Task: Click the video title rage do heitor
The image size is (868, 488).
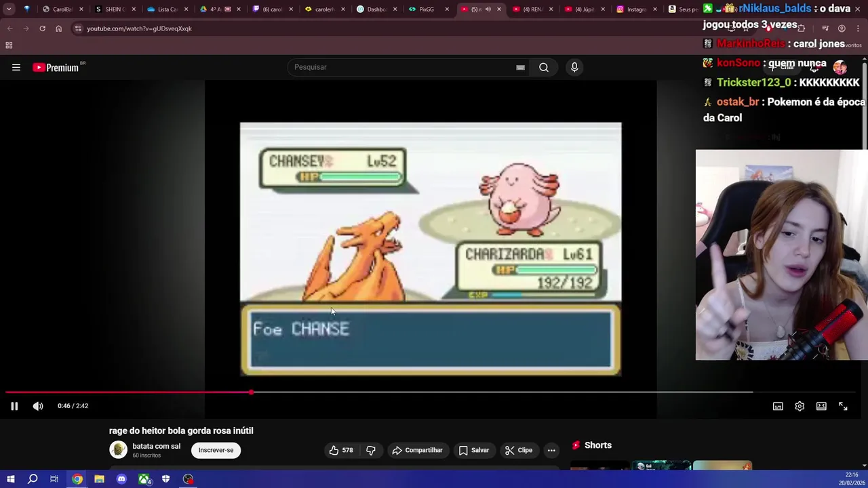Action: pyautogui.click(x=181, y=430)
